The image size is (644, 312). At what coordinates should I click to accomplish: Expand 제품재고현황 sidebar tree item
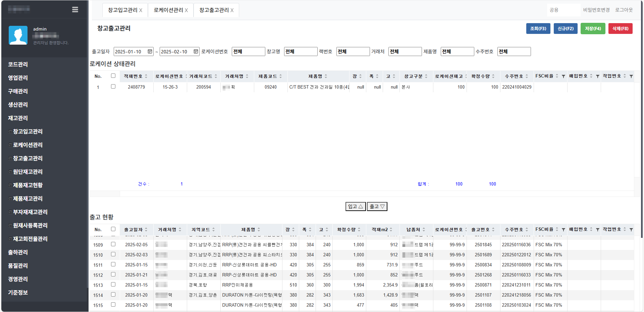point(10,185)
